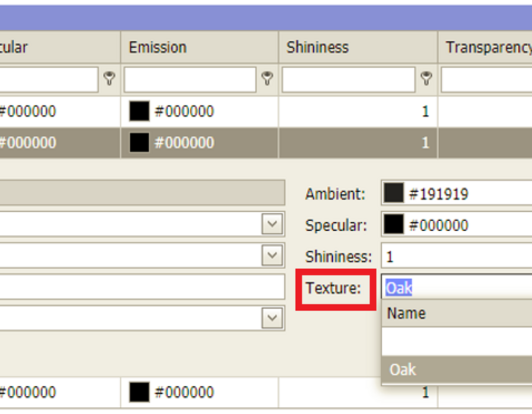Click the Shininess: label in the form
532x414 pixels.
339,257
